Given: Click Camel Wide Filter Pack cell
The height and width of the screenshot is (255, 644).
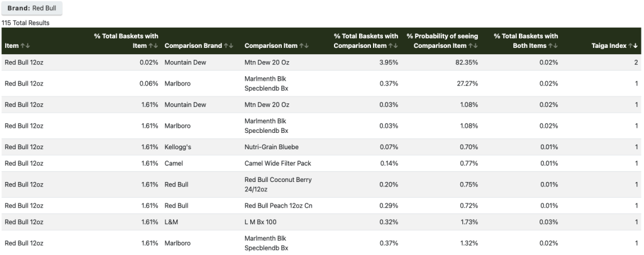Looking at the screenshot, I should [277, 163].
